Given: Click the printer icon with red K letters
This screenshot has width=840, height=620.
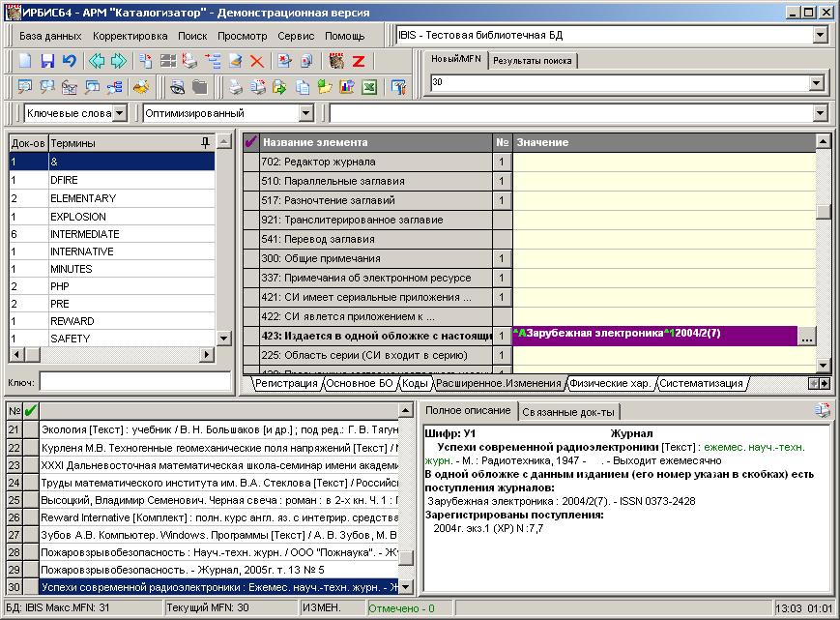Looking at the screenshot, I should pos(189,61).
